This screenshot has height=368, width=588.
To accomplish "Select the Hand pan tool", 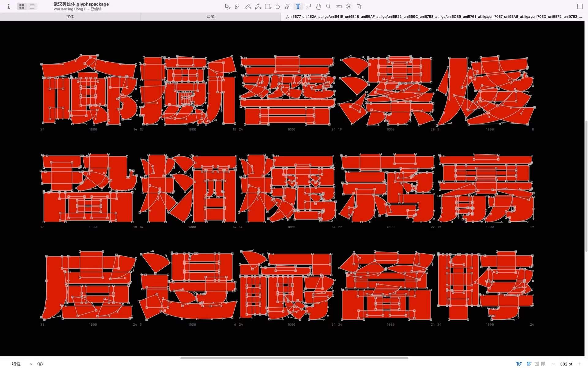I will pyautogui.click(x=318, y=6).
